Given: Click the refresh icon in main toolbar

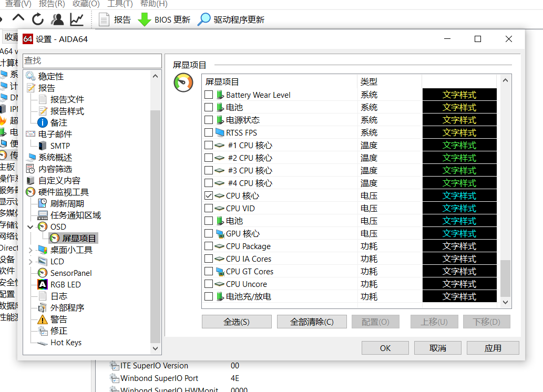Looking at the screenshot, I should pos(38,19).
